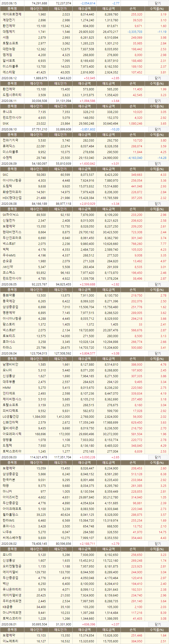Select the 서원 row name
The image size is (169, 644).
pos(6,37)
